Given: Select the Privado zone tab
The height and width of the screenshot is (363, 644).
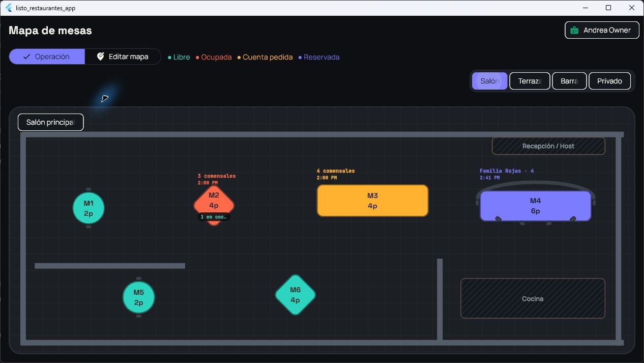Looking at the screenshot, I should (x=609, y=81).
